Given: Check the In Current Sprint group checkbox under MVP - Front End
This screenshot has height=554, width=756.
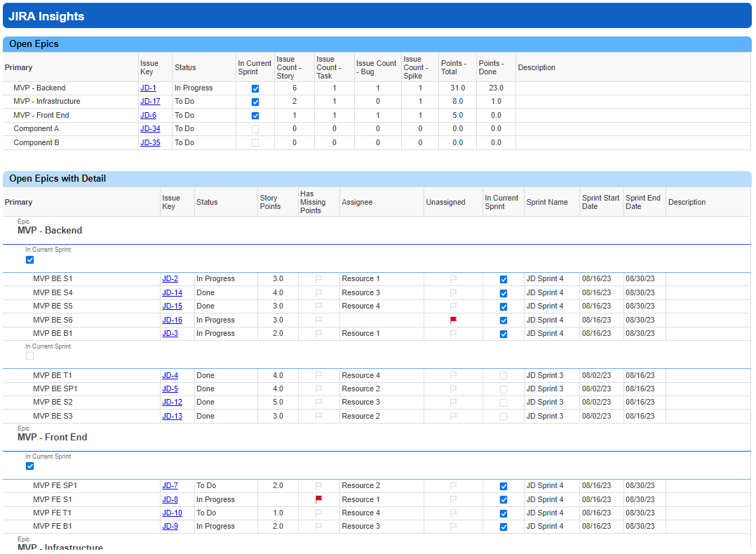Looking at the screenshot, I should click(x=29, y=466).
